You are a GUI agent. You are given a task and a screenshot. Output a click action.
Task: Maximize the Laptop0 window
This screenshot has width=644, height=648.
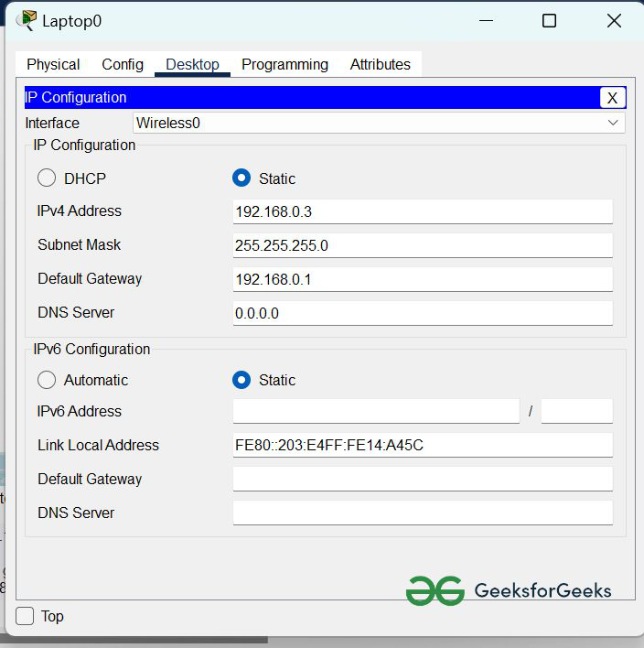coord(549,20)
